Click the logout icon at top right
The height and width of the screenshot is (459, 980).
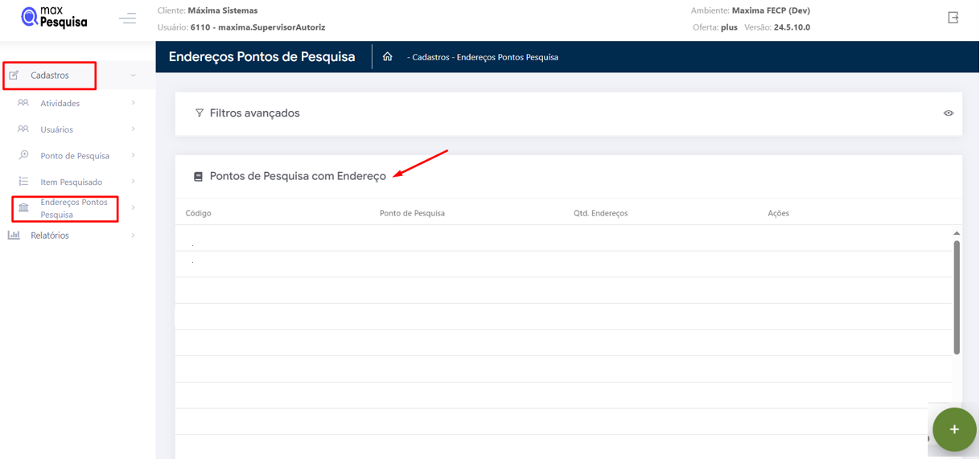coord(953,18)
